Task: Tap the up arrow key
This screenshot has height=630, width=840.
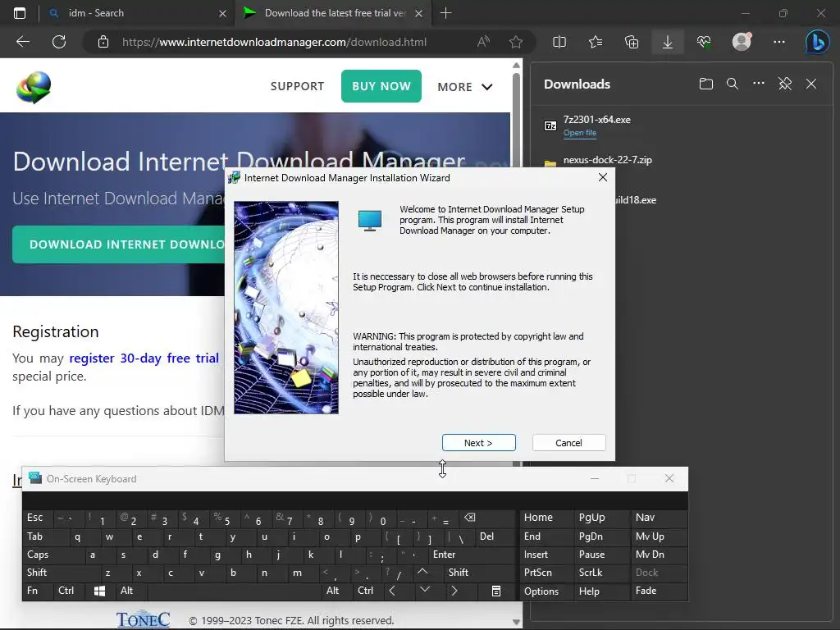Action: pos(422,572)
